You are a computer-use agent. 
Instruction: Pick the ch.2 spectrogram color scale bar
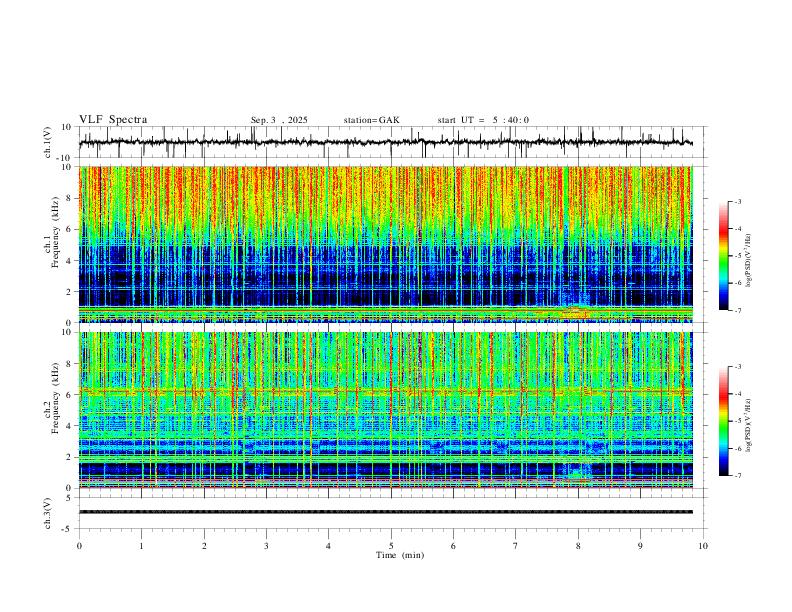724,421
